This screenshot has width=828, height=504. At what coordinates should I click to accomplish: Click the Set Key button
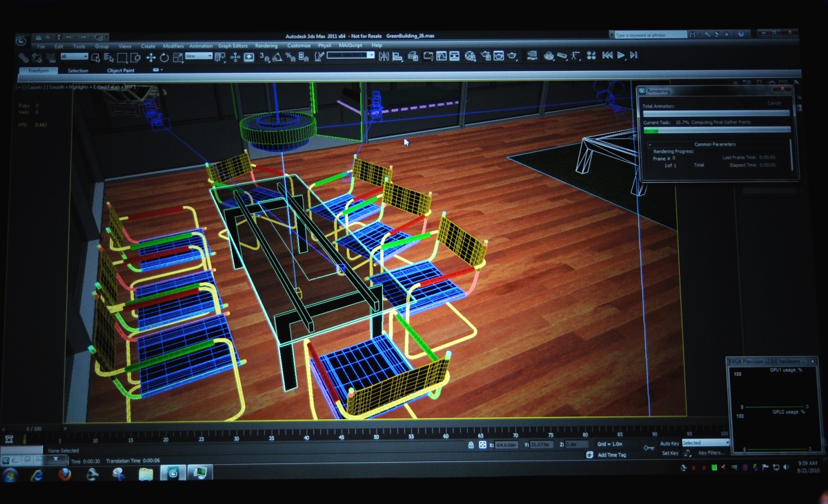point(670,453)
